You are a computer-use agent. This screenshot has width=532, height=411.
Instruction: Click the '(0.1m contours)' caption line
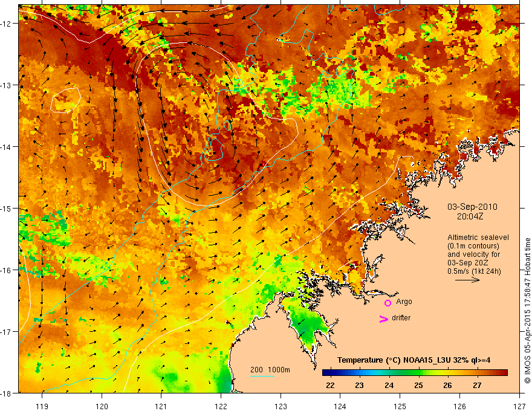click(473, 246)
